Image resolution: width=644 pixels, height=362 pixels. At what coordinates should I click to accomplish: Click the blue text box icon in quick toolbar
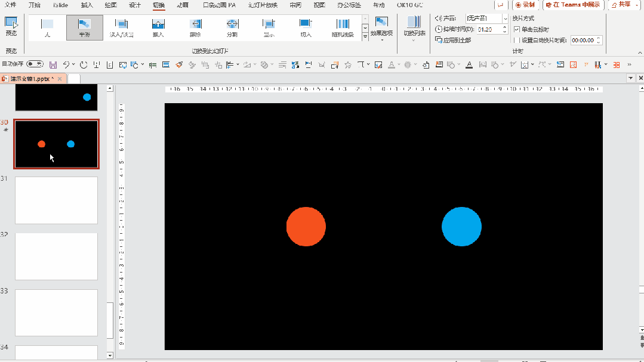(x=166, y=65)
